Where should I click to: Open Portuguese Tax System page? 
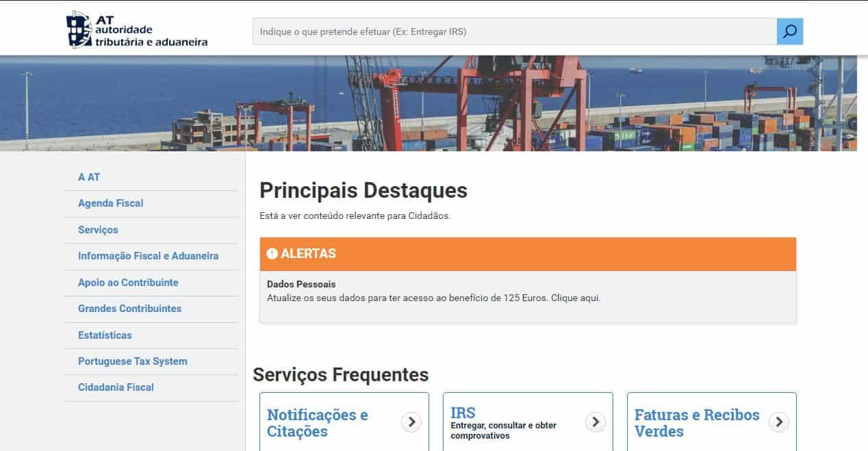coord(132,361)
